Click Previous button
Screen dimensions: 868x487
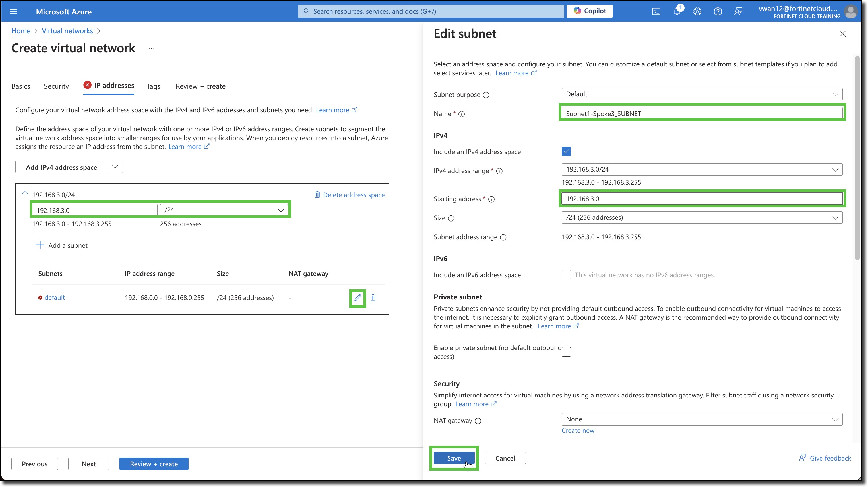[x=35, y=464]
